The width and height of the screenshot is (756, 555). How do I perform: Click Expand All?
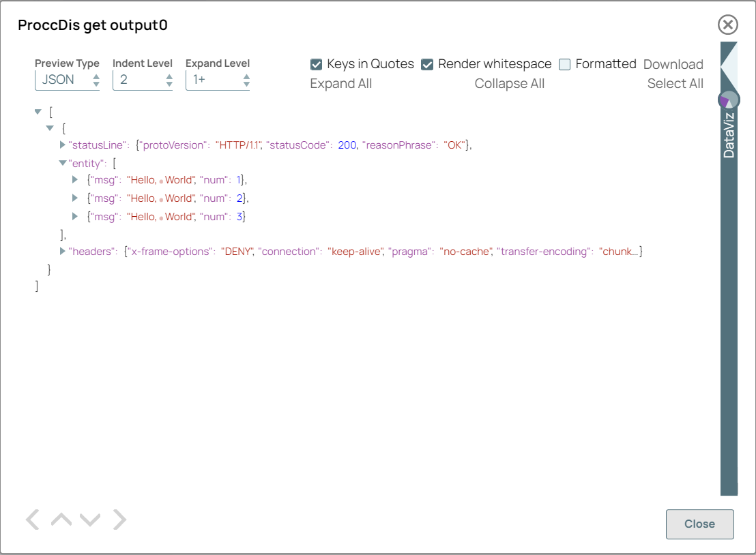pos(341,83)
